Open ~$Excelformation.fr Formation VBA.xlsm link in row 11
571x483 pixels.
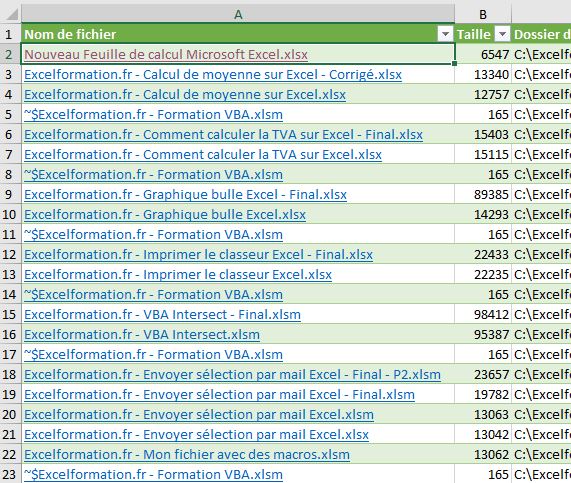[x=153, y=235]
